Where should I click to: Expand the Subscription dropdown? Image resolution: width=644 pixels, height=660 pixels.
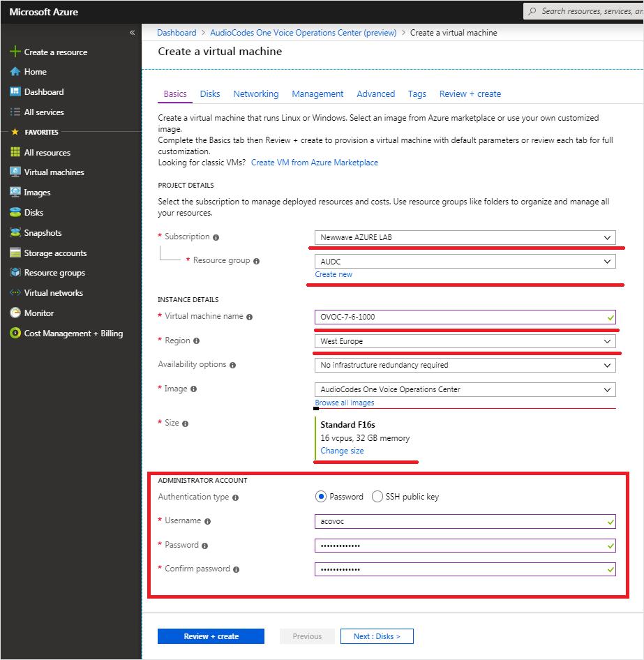pyautogui.click(x=465, y=237)
